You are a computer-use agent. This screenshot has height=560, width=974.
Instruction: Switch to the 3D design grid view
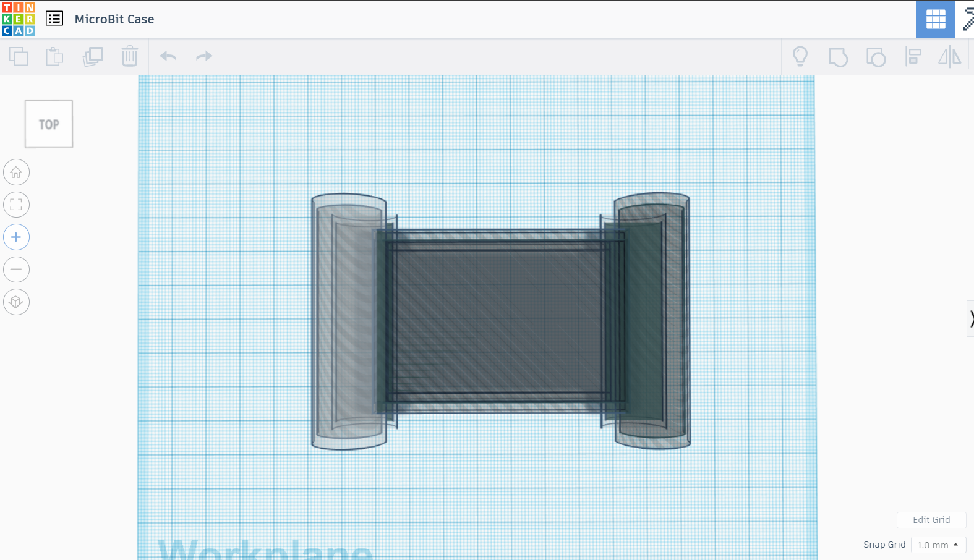[x=935, y=19]
